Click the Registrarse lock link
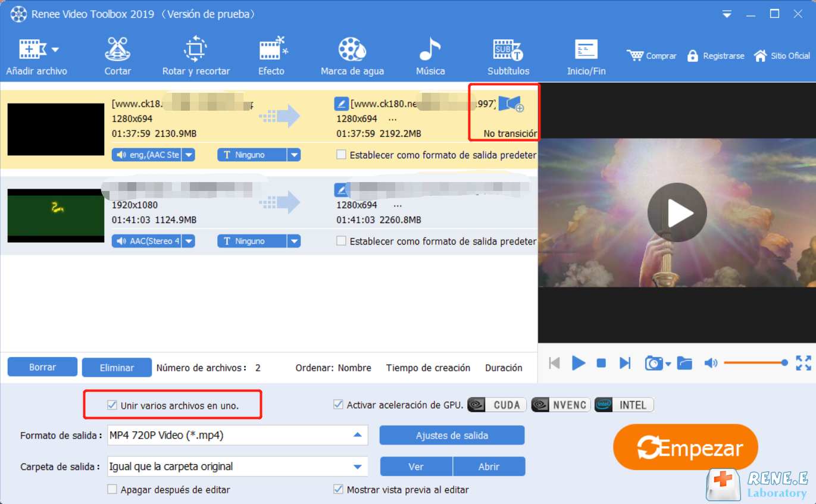 [x=715, y=56]
